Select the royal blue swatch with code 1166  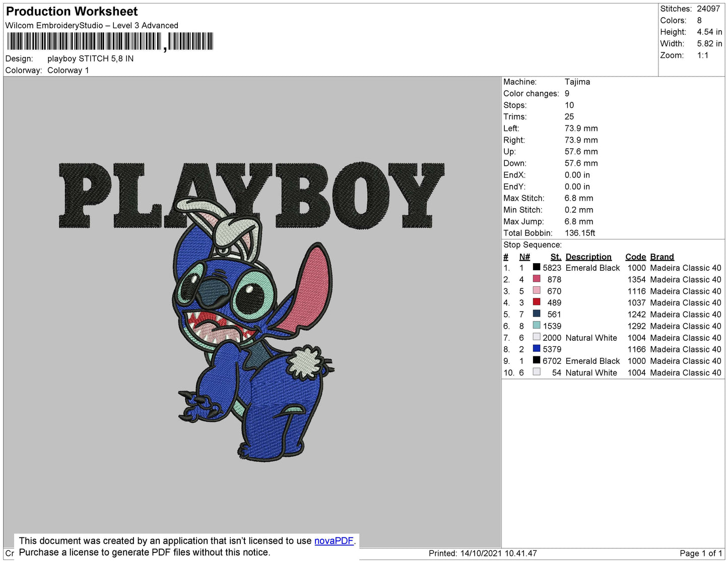537,348
